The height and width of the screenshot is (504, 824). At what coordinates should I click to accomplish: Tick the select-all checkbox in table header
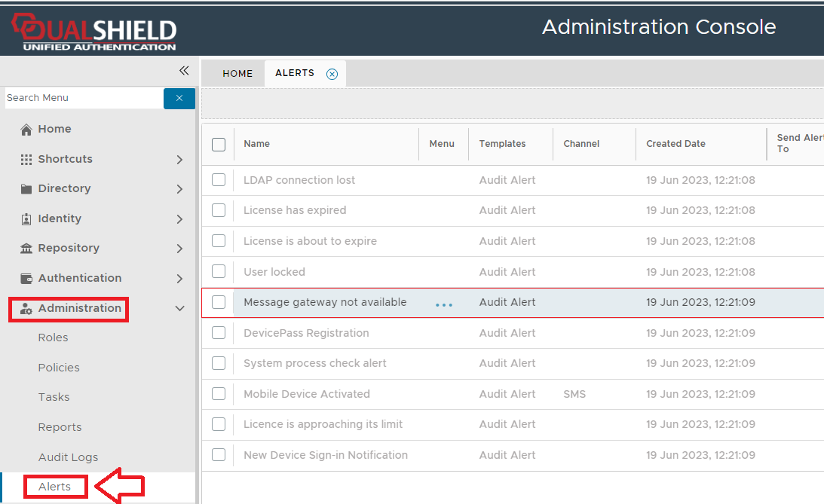[219, 145]
